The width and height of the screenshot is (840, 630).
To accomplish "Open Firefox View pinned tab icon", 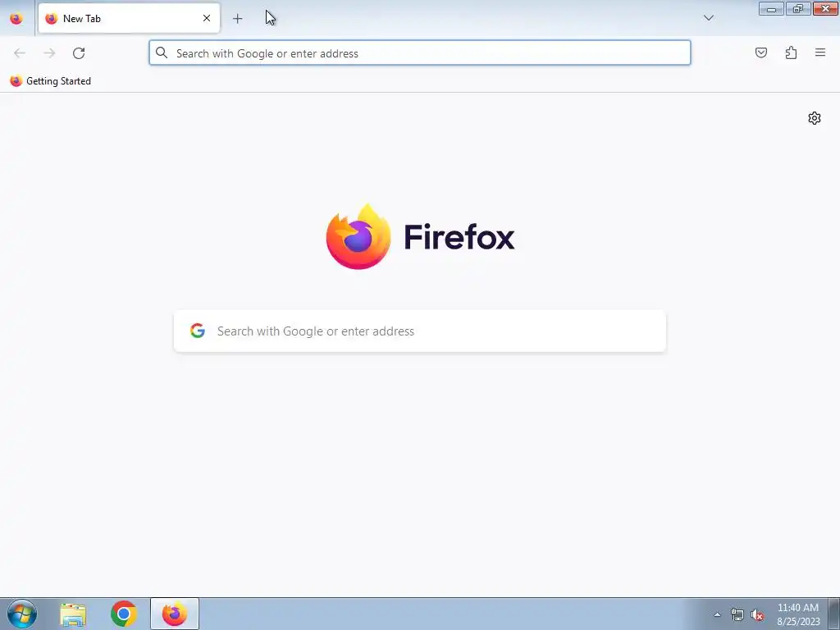I will point(16,19).
